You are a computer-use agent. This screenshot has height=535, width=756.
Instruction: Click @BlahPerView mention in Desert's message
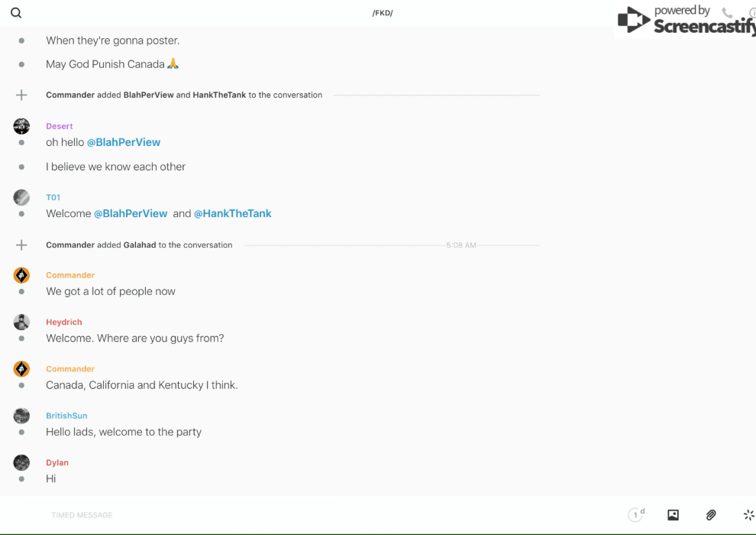(x=123, y=142)
